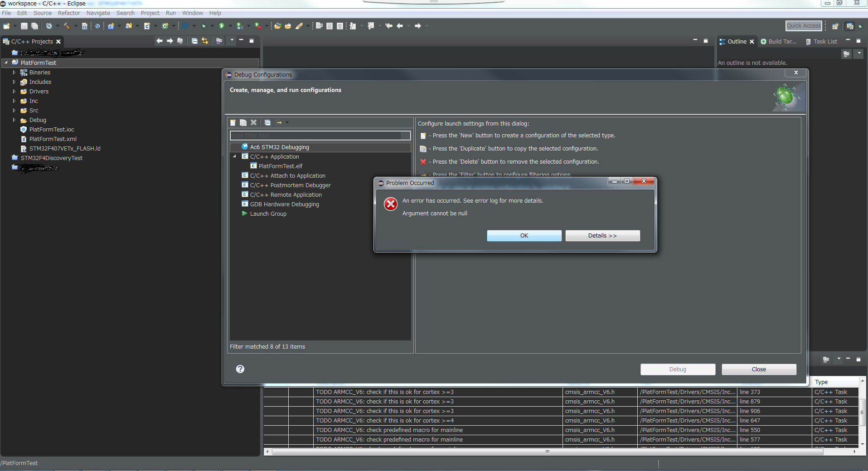The width and height of the screenshot is (868, 471).
Task: Click the Details >> button
Action: coord(602,236)
